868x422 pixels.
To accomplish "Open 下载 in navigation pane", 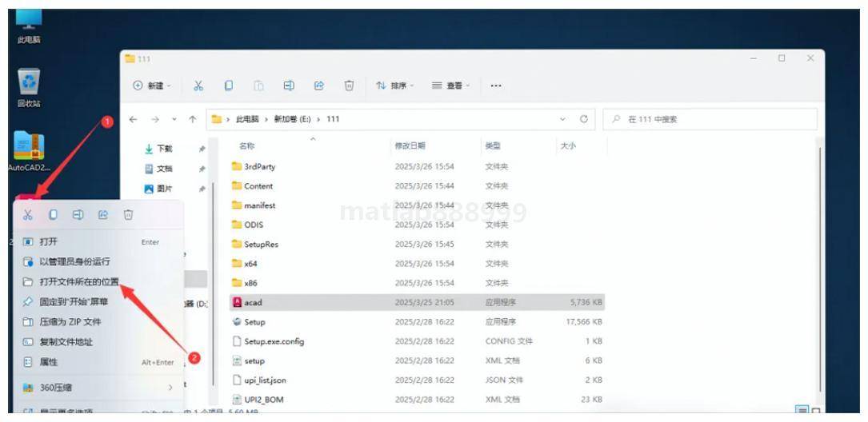I will click(165, 149).
